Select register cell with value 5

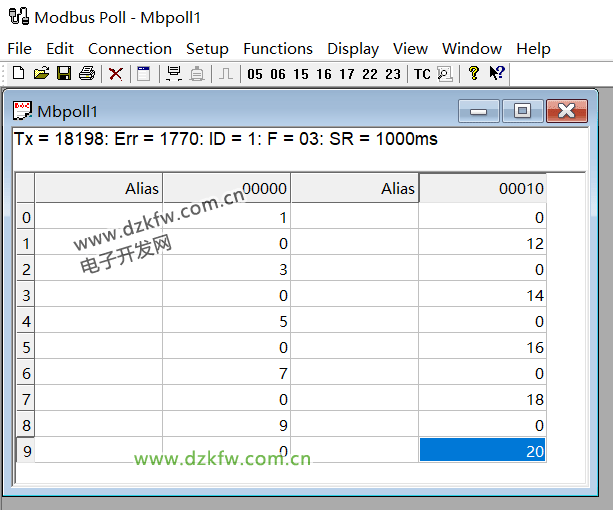pyautogui.click(x=226, y=320)
